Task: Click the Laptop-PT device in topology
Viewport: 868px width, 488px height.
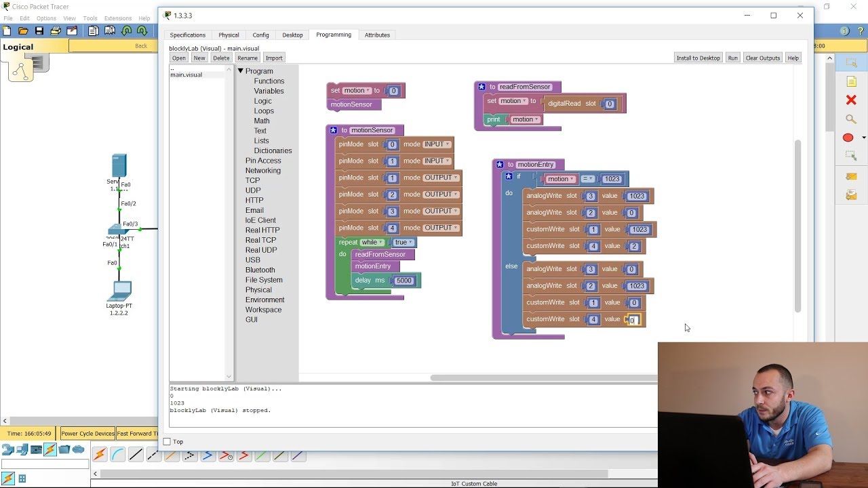Action: [x=120, y=291]
